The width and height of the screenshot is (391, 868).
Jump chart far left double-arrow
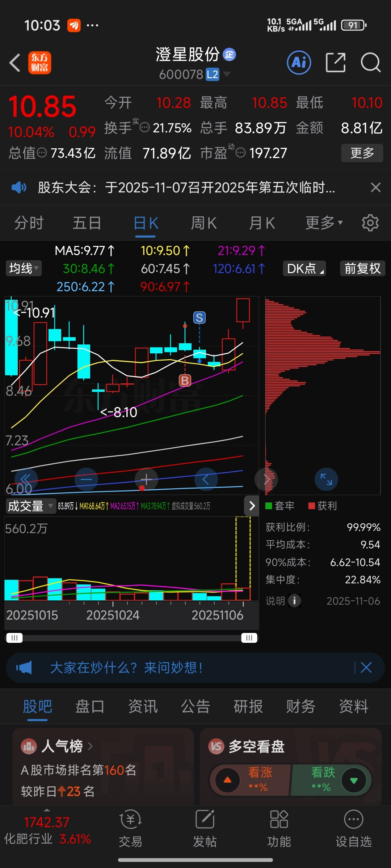point(26,479)
